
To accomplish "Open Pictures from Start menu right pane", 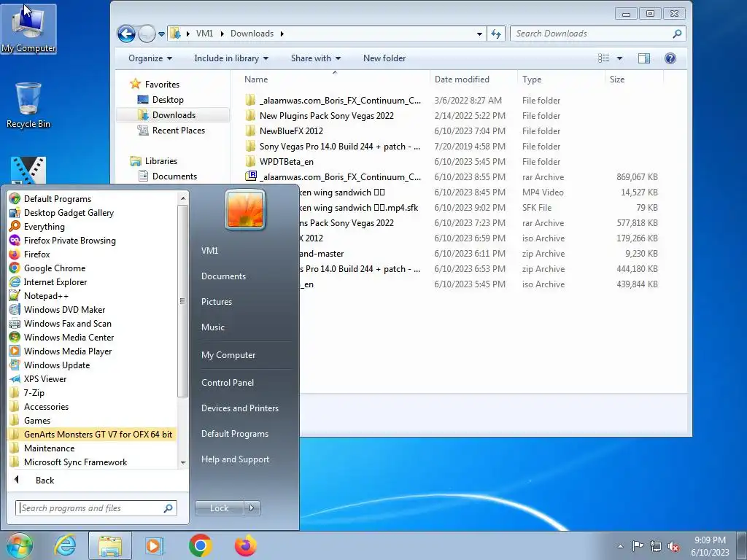I will [216, 301].
